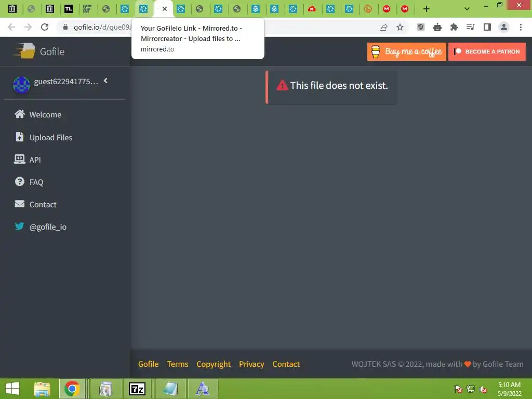The width and height of the screenshot is (532, 399).
Task: Click the browser forward arrow
Action: 28,27
